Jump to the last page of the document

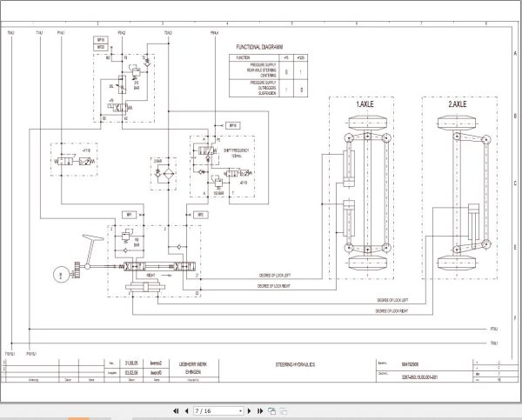point(260,411)
